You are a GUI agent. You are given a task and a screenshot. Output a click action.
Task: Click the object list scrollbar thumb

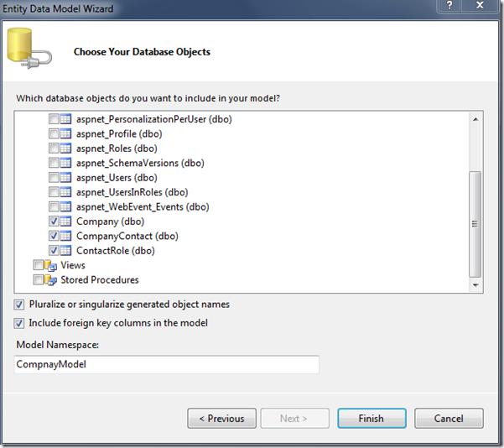(475, 224)
